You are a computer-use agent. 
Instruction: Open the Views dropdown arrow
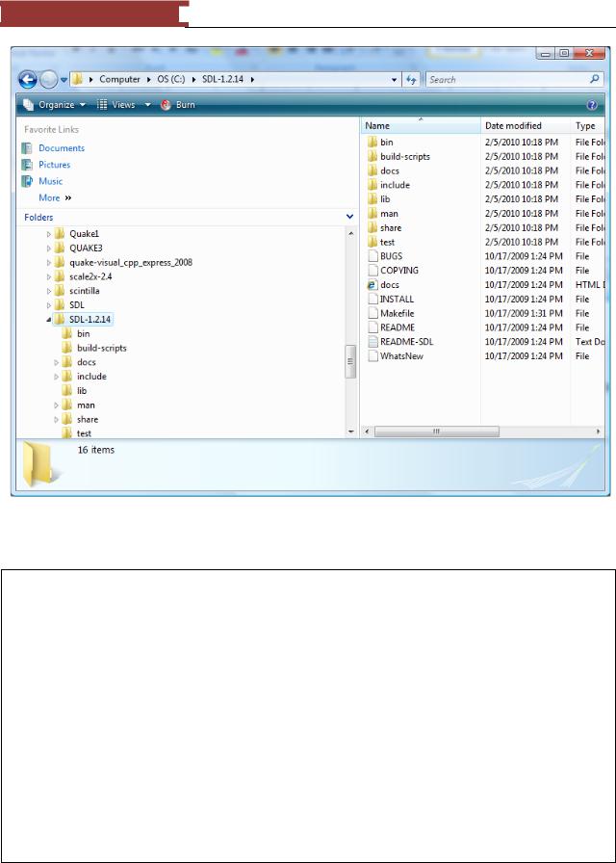[147, 105]
